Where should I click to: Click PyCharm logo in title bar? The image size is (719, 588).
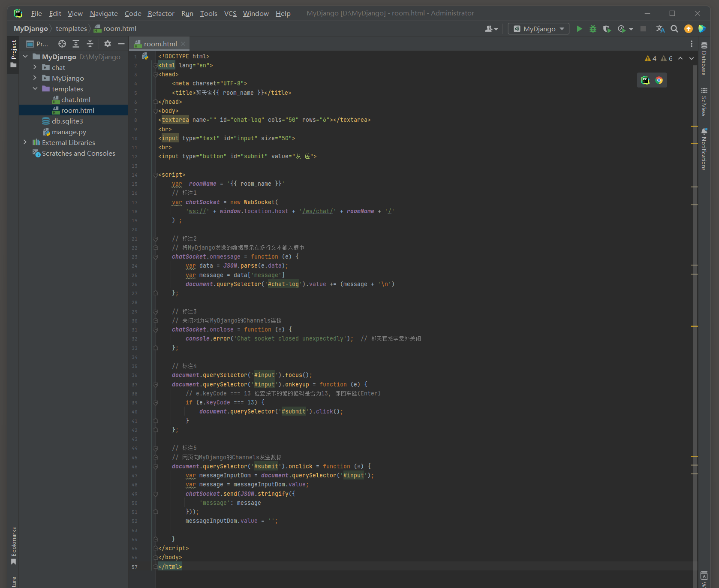click(x=18, y=13)
